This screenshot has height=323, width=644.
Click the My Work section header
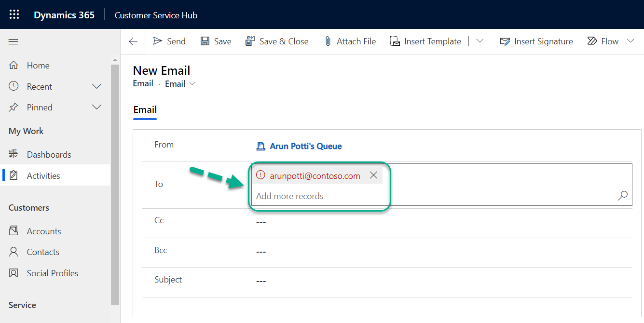(x=26, y=131)
